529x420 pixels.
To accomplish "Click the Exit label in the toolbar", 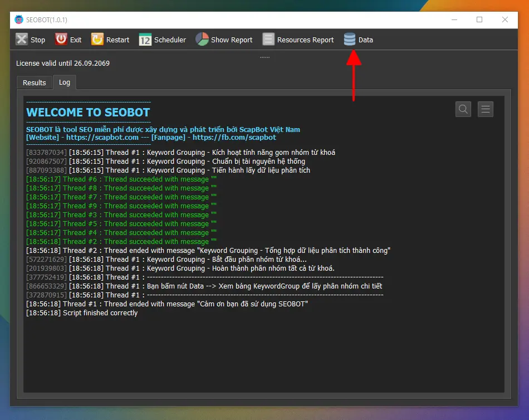I will 76,40.
